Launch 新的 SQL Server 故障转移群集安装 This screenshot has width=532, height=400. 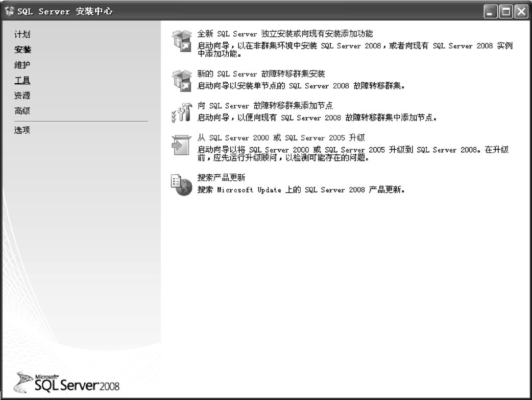click(261, 74)
